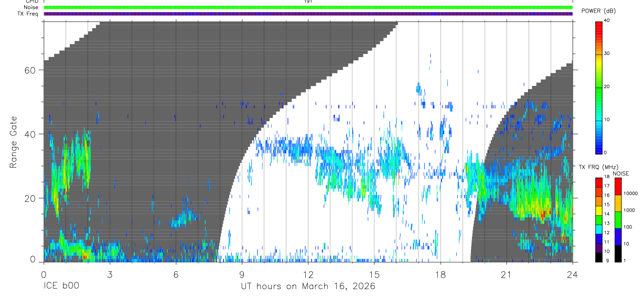The image size is (644, 297).
Task: Click the 1 label on the NOISE scale
Action: [x=625, y=260]
